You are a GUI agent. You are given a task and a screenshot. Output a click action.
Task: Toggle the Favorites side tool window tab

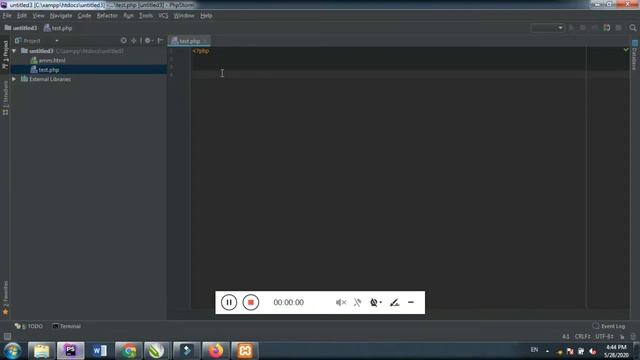coord(5,298)
